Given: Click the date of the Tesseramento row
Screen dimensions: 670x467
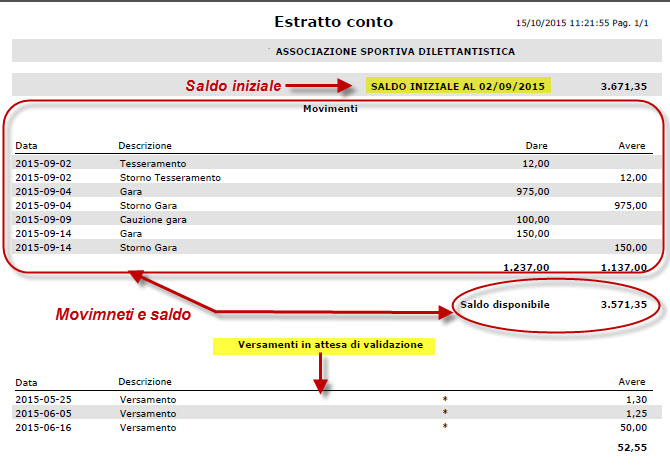Looking at the screenshot, I should [43, 164].
